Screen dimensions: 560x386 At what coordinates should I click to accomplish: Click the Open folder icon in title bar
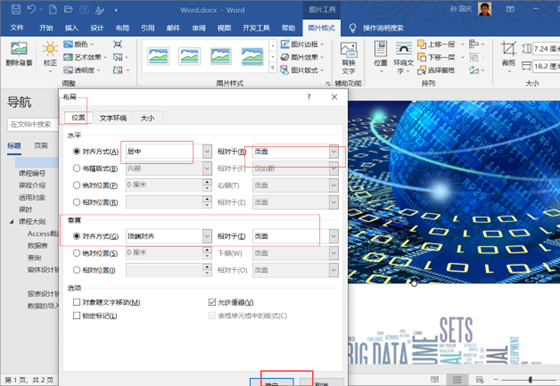click(68, 10)
